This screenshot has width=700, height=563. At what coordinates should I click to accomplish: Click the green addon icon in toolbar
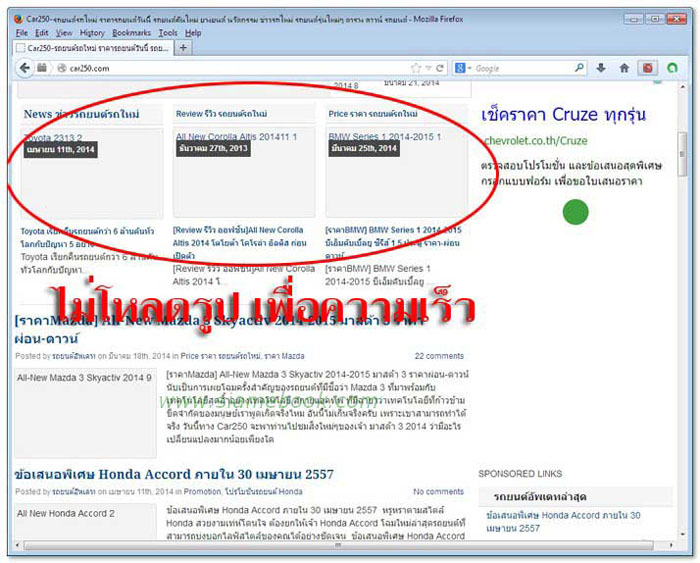point(672,68)
